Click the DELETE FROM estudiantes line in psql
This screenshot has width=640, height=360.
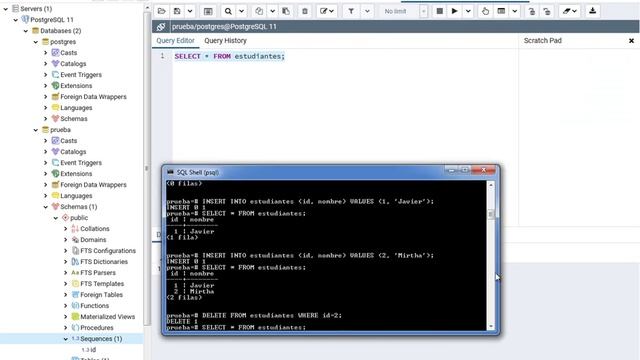coord(254,316)
